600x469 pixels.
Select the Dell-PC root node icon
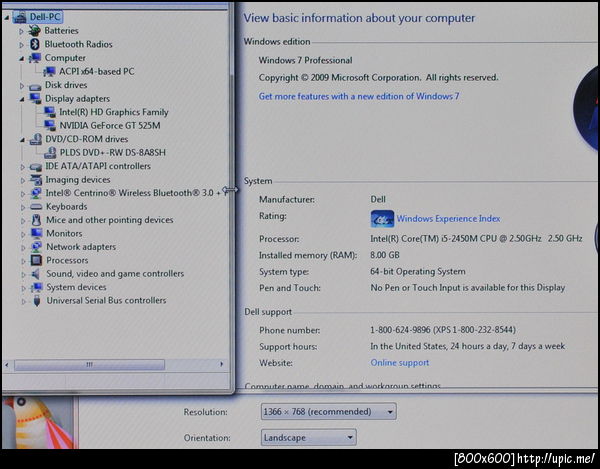(20, 17)
